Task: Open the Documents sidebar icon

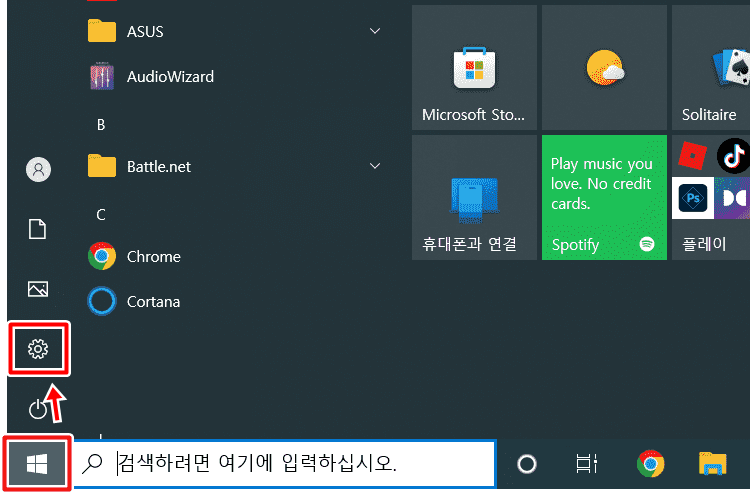Action: click(38, 229)
